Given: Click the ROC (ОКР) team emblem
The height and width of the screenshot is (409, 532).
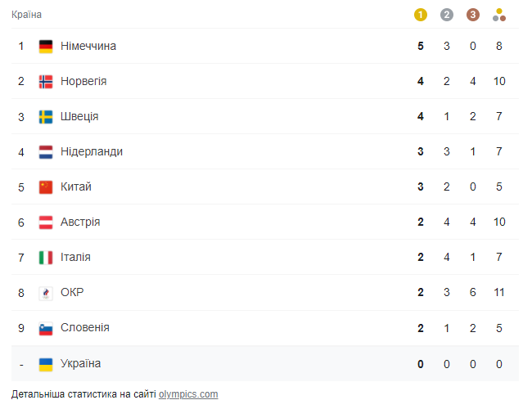Looking at the screenshot, I should coord(46,293).
